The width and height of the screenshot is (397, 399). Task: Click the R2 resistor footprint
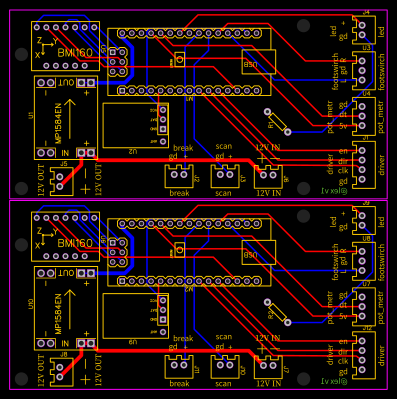tap(277, 312)
